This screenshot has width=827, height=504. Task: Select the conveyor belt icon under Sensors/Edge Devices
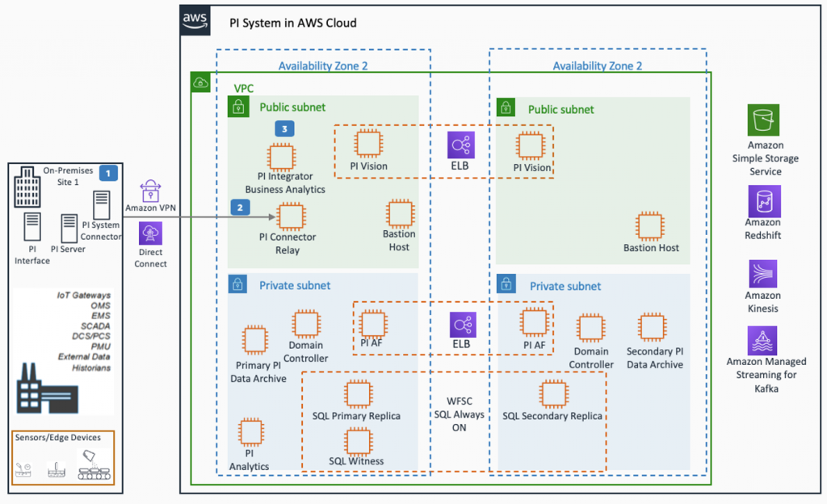tap(94, 465)
